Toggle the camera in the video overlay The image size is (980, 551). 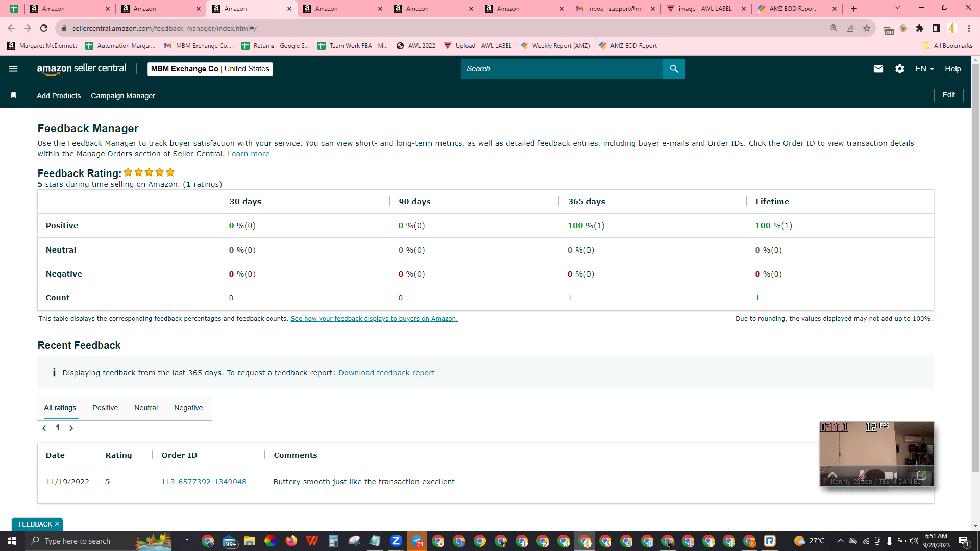click(891, 475)
